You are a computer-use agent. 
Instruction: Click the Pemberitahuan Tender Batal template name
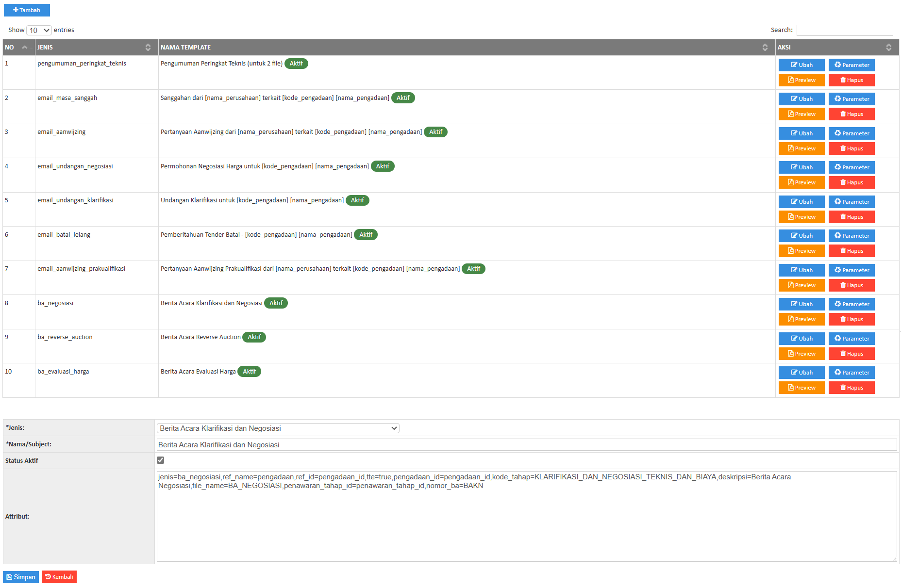click(x=256, y=235)
